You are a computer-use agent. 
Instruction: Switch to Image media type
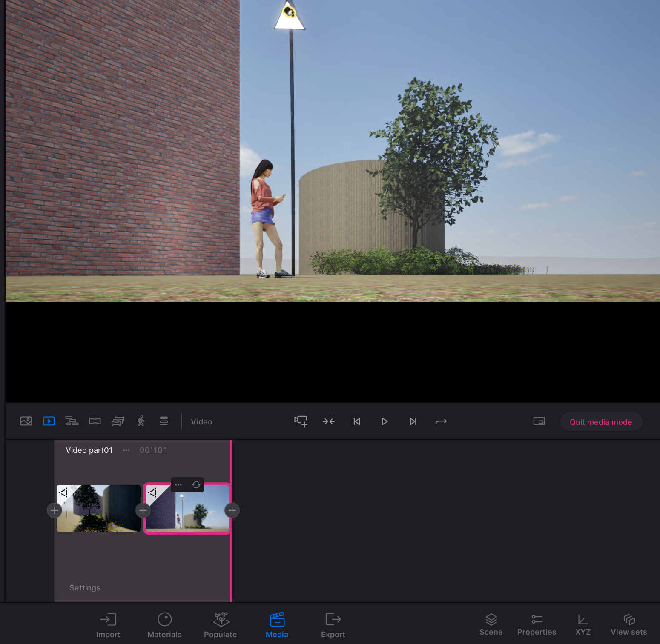click(26, 421)
